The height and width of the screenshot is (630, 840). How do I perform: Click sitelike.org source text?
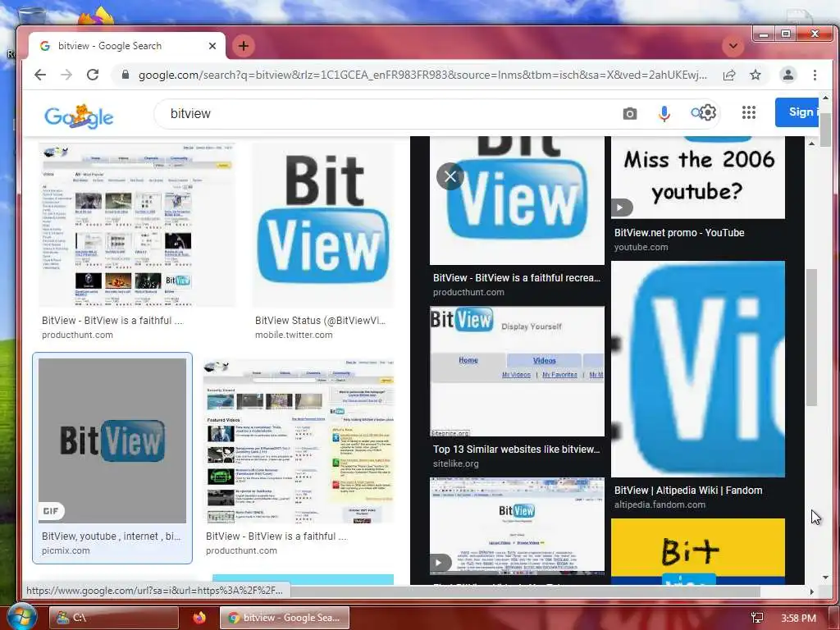pyautogui.click(x=456, y=464)
